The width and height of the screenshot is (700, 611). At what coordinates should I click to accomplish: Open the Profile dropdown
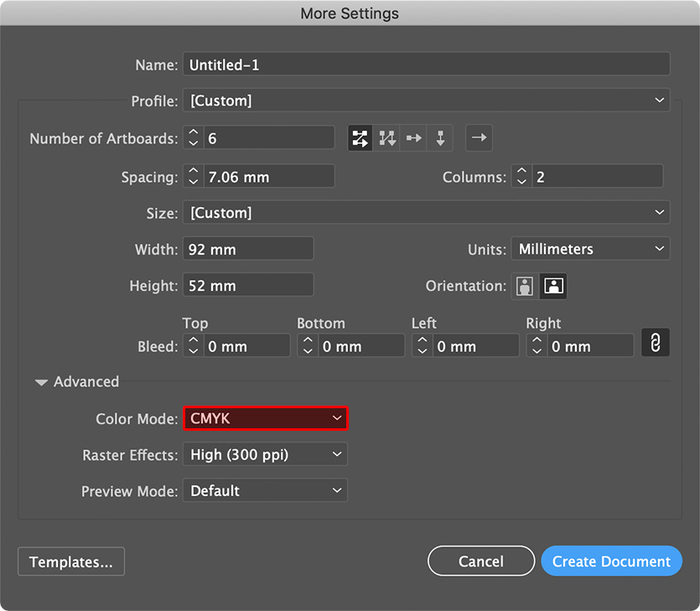click(x=426, y=101)
